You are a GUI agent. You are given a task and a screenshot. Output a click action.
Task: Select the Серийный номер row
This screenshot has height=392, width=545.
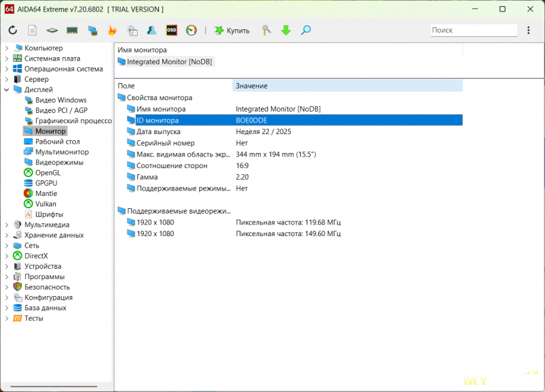[x=166, y=143]
